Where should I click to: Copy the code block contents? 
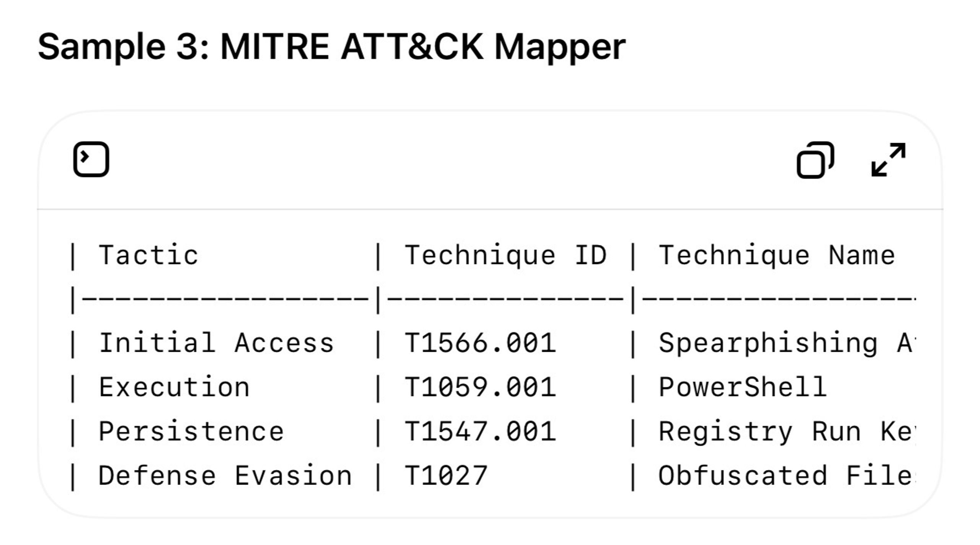(x=815, y=160)
